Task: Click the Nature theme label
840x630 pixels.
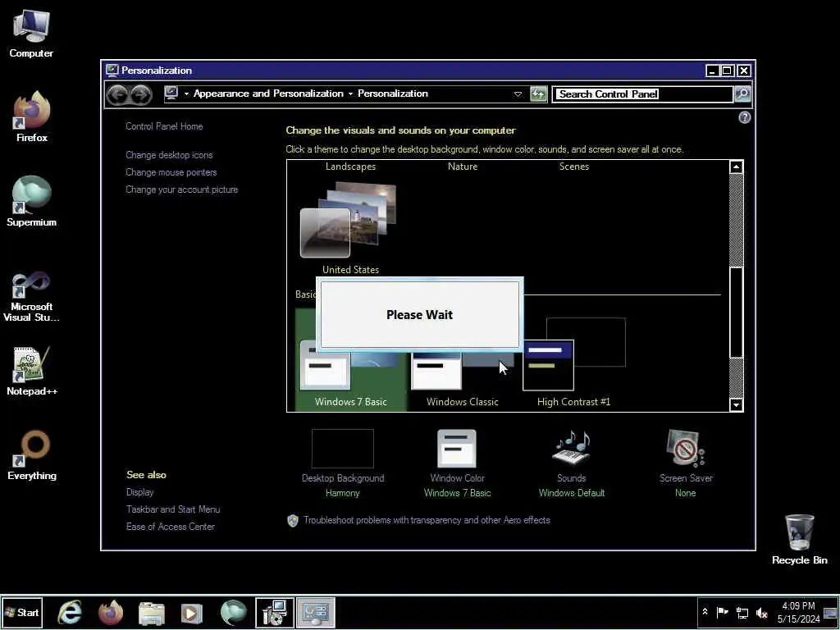Action: [463, 167]
